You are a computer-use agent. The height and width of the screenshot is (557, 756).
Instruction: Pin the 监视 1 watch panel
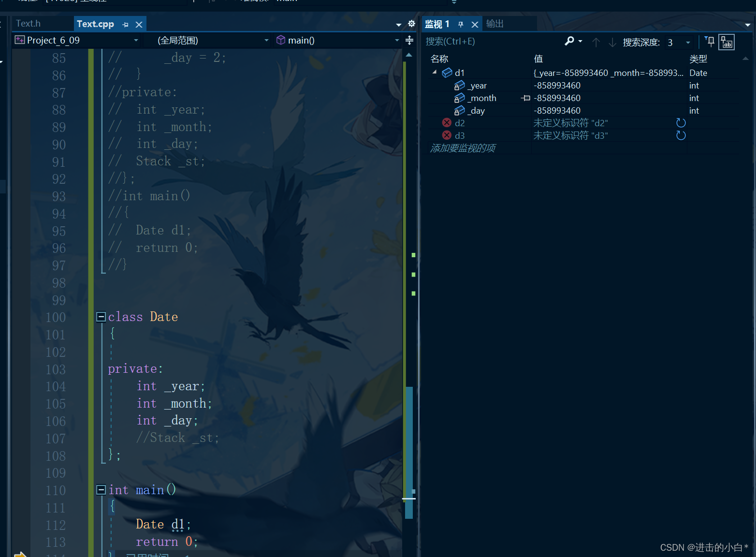[x=461, y=25]
